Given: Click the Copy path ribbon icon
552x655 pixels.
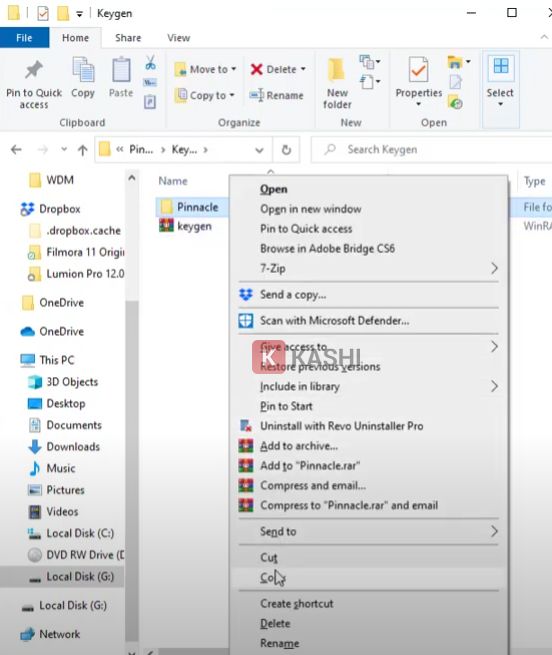Looking at the screenshot, I should [x=150, y=83].
